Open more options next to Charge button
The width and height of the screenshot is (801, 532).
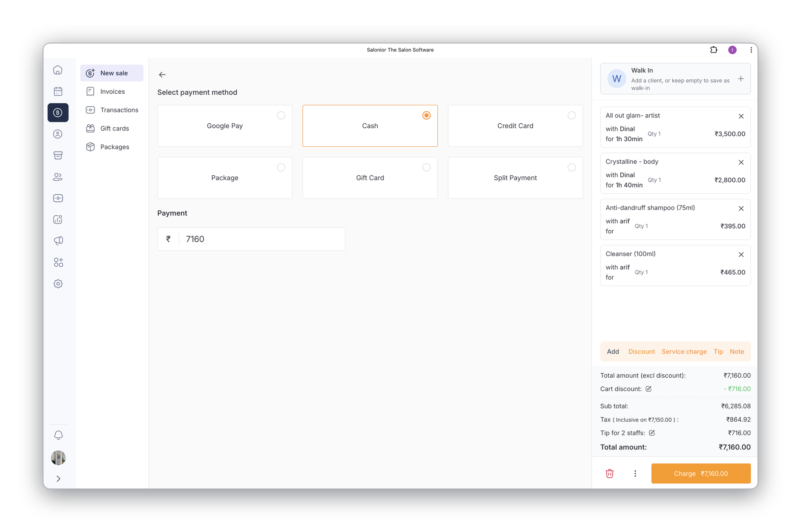635,474
